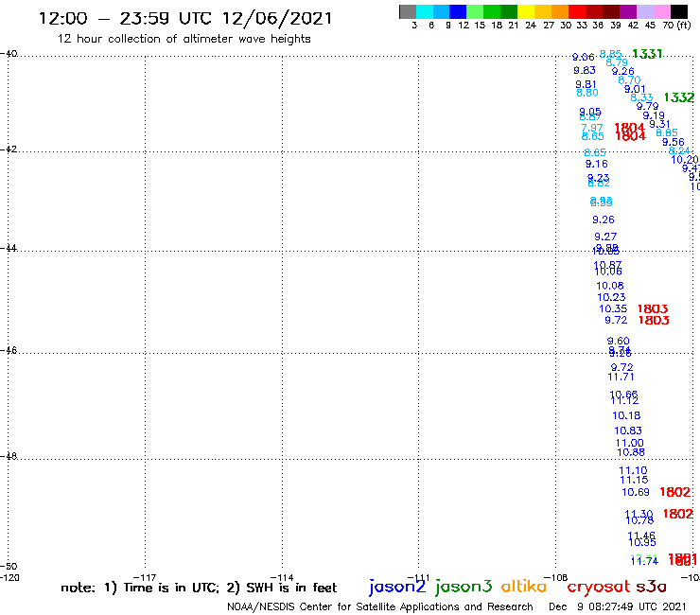This screenshot has width=700, height=615.
Task: Click the 'jason2' satellite label
Action: 397,587
